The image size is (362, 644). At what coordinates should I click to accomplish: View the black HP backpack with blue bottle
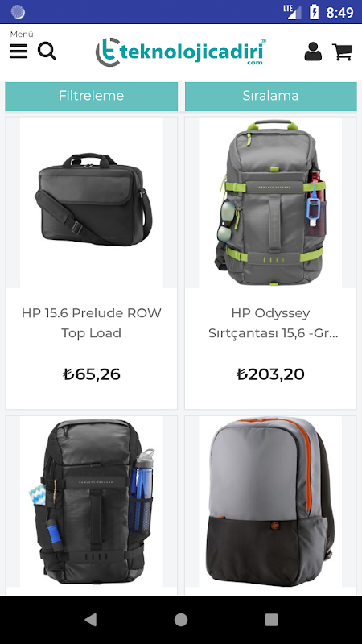[92, 502]
